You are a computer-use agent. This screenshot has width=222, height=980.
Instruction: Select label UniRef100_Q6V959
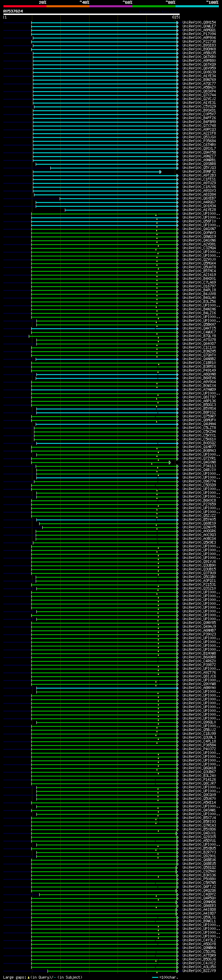[x=199, y=68]
